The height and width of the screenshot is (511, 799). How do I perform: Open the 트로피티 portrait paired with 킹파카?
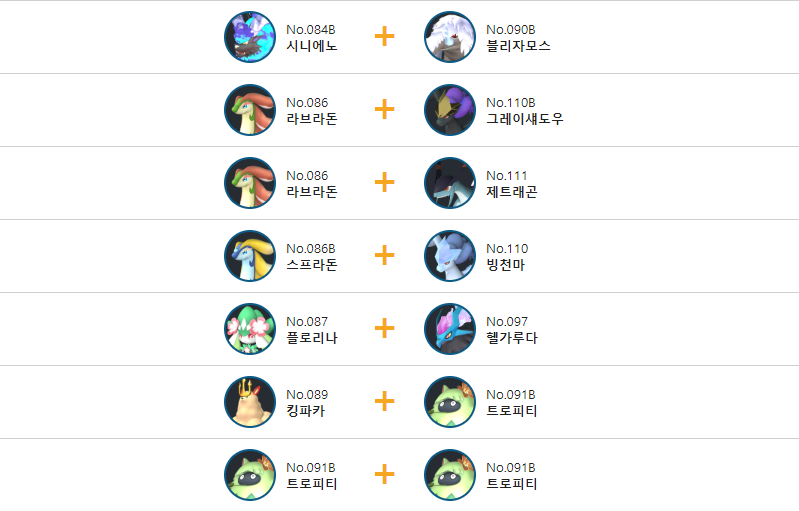pyautogui.click(x=449, y=401)
